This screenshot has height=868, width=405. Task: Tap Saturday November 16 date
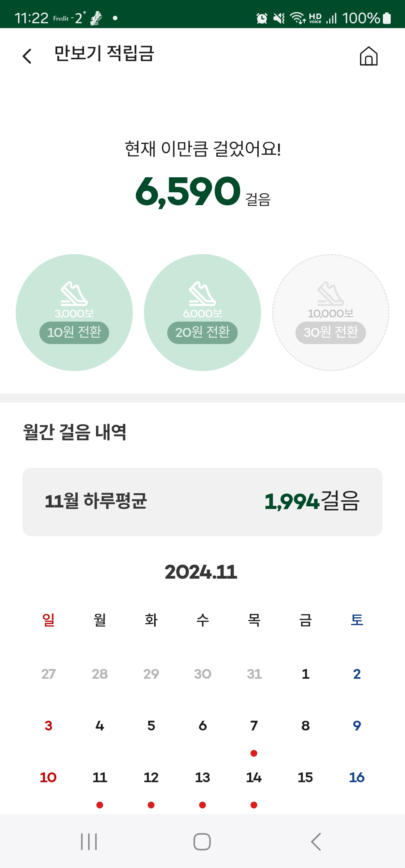click(x=357, y=777)
